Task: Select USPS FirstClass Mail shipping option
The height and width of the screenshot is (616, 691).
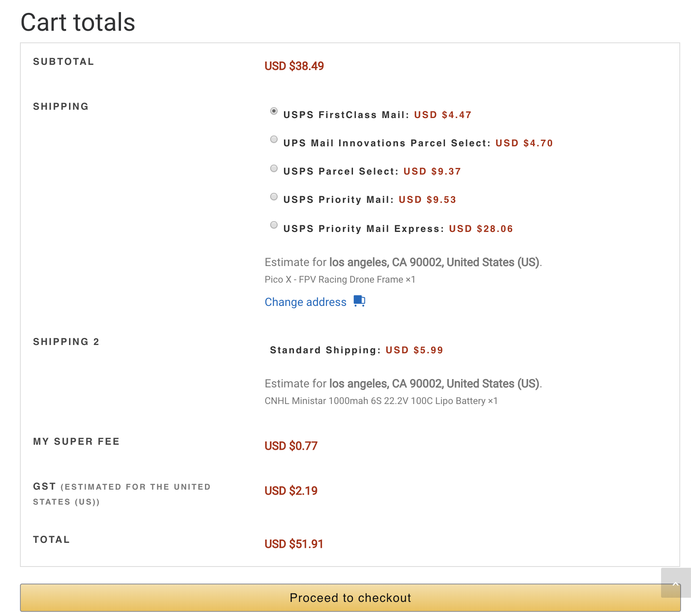Action: click(x=274, y=111)
